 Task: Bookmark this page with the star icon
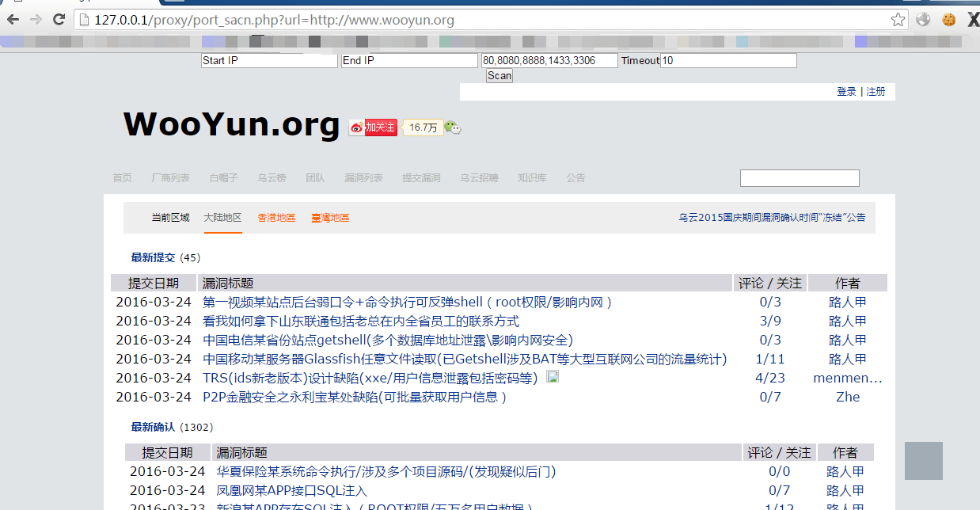(x=898, y=20)
